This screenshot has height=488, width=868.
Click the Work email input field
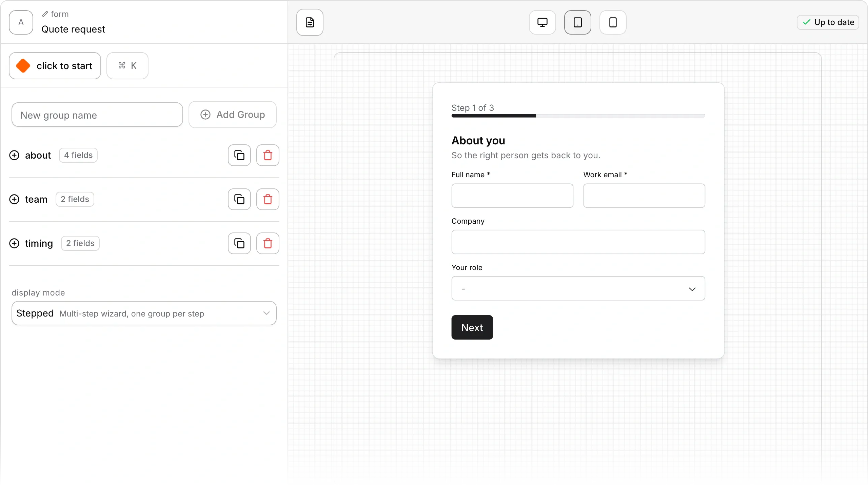644,196
